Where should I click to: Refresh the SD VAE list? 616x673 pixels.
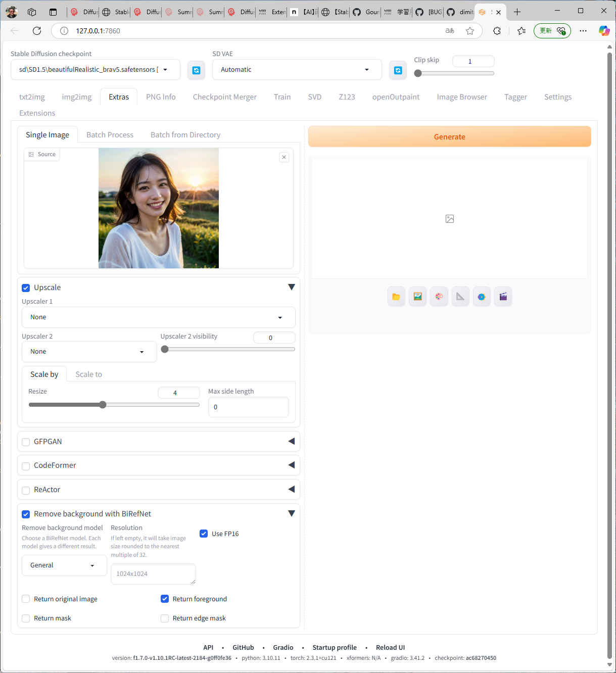point(398,70)
